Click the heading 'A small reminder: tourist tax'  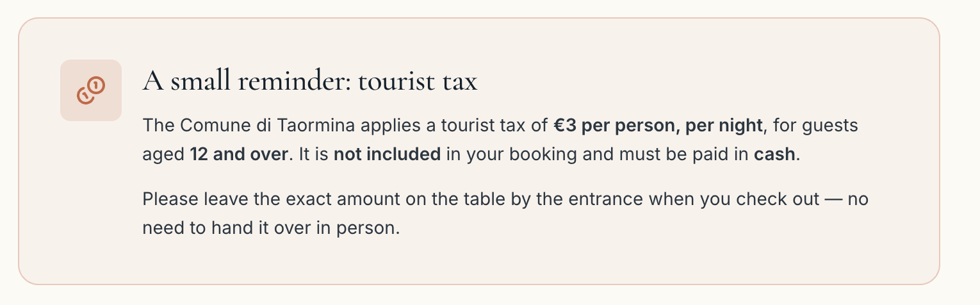click(310, 82)
